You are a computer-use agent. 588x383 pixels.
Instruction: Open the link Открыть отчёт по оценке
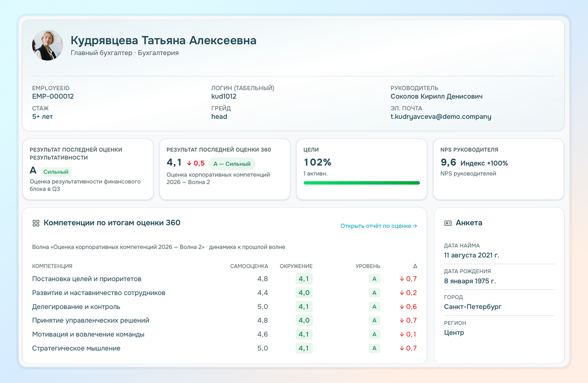(379, 226)
